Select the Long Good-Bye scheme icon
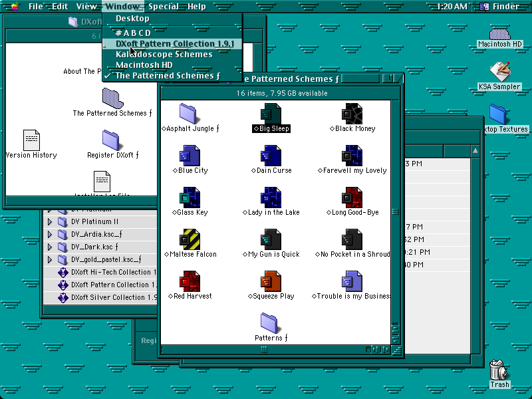The width and height of the screenshot is (532, 399). click(x=352, y=198)
